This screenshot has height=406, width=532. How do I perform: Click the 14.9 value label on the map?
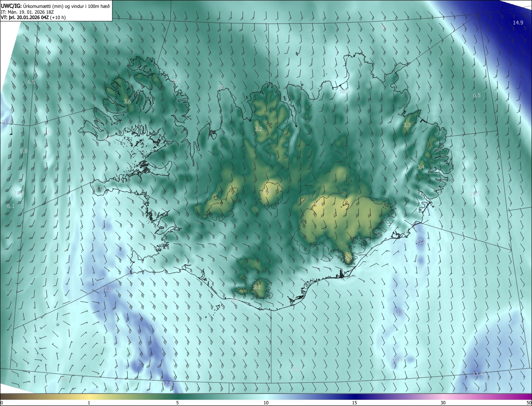(518, 22)
